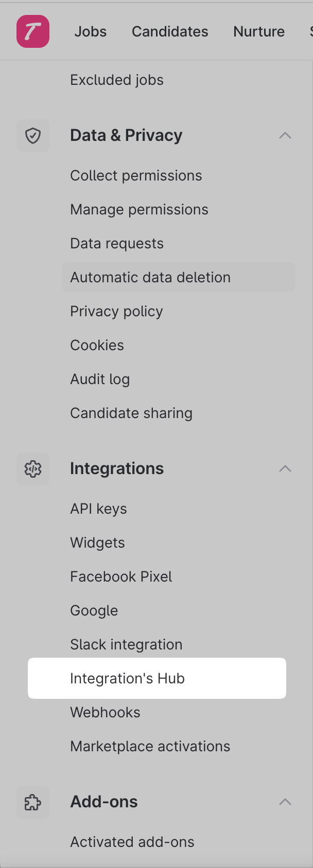Select Integration's Hub menu item
The width and height of the screenshot is (313, 868).
(127, 679)
